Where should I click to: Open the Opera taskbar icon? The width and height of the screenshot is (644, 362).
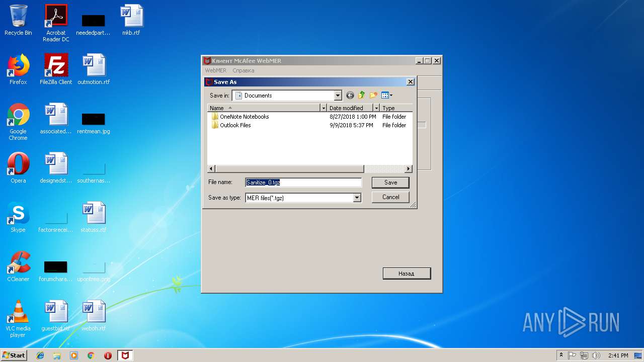108,355
